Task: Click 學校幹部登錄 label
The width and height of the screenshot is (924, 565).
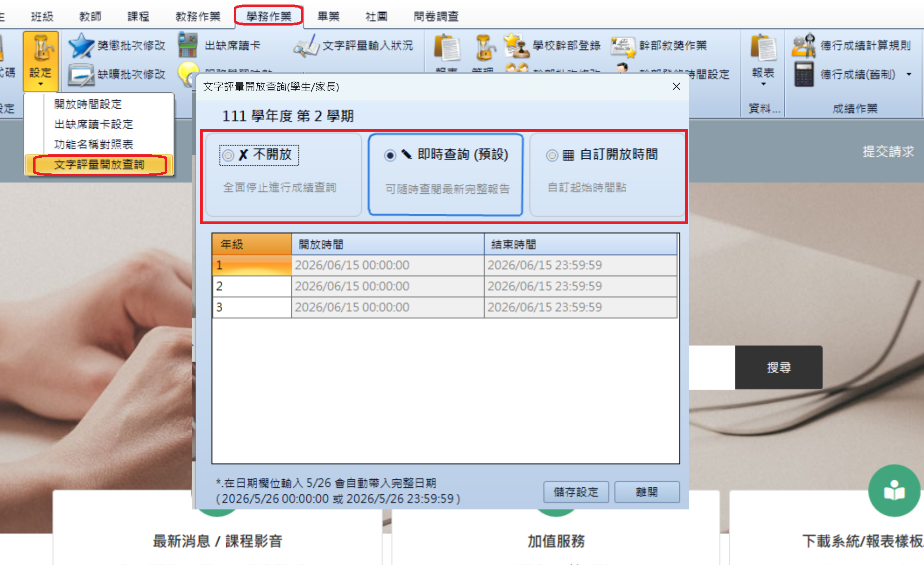Action: (567, 46)
